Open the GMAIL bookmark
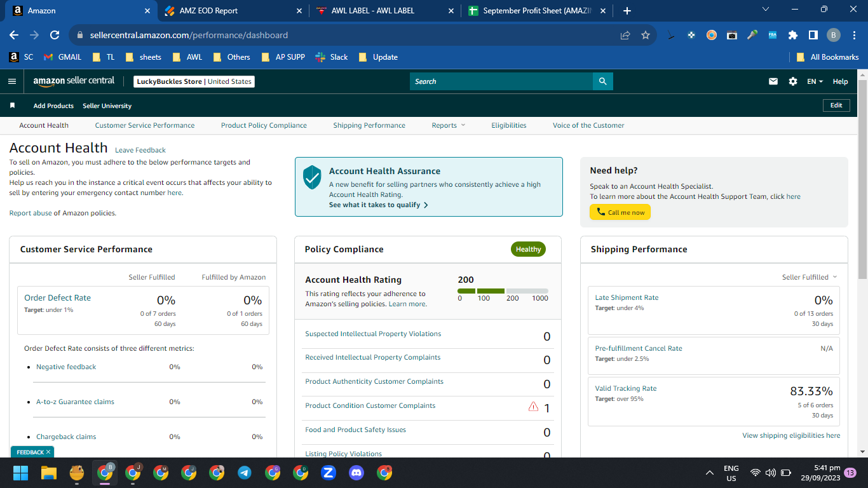Screen dimensions: 868x488 coord(62,57)
